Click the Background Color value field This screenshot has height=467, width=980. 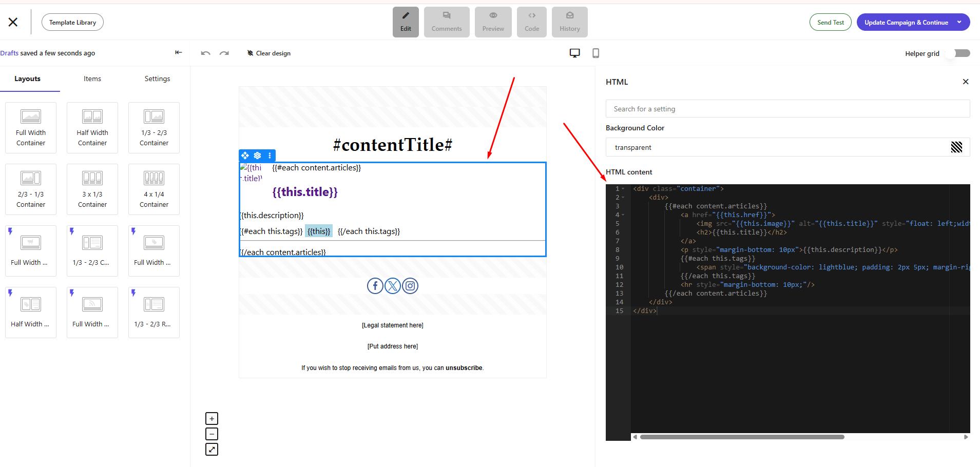(x=787, y=147)
